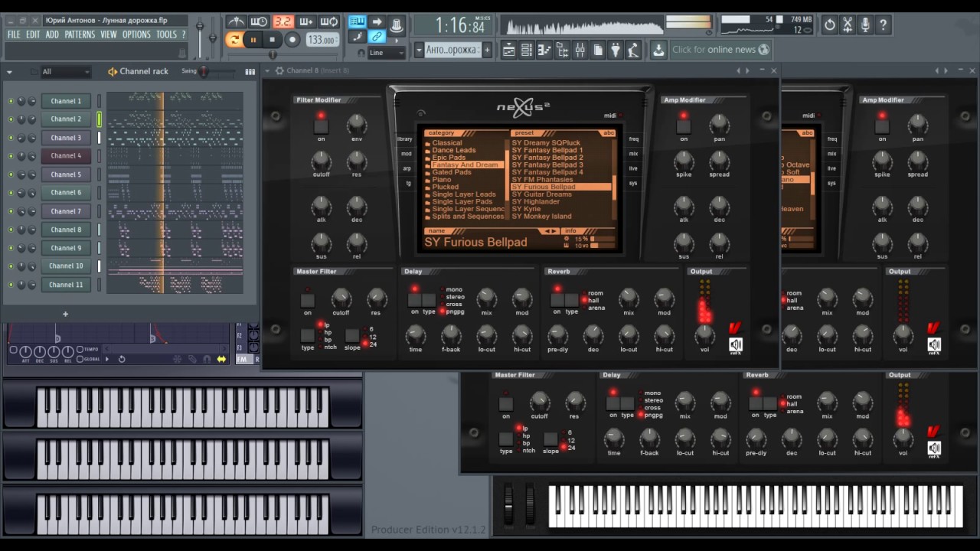Switch to Nexus arp tab
Image resolution: width=980 pixels, height=551 pixels.
point(406,168)
